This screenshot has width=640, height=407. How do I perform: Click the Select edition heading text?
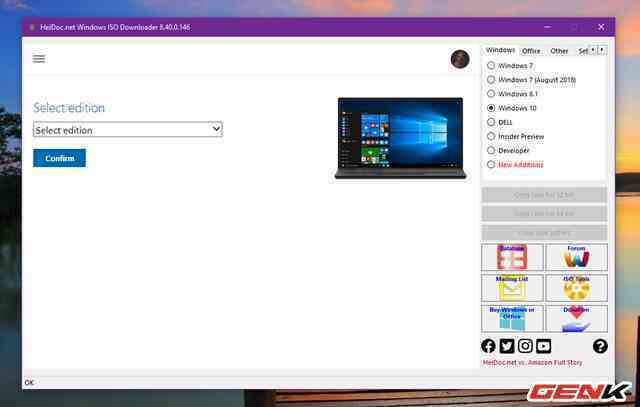69,108
